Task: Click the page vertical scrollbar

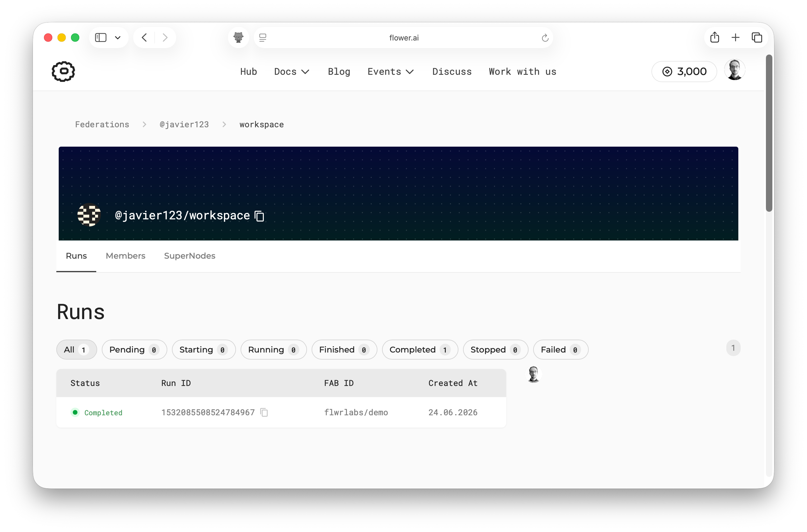Action: click(769, 133)
